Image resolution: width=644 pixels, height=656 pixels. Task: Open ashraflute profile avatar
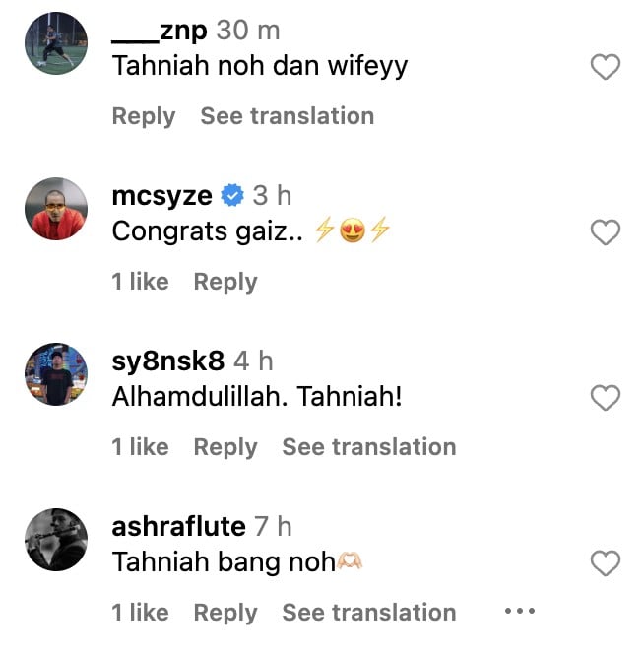pyautogui.click(x=56, y=539)
